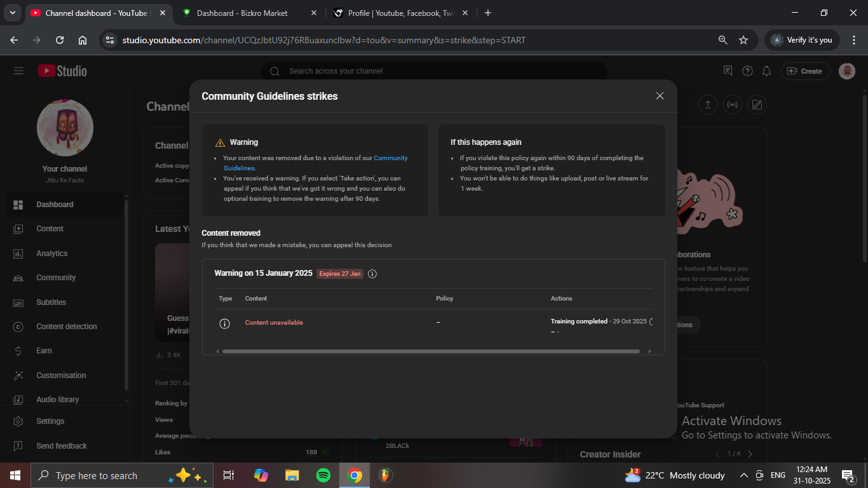
Task: Bookmark this page with the star icon
Action: (743, 40)
